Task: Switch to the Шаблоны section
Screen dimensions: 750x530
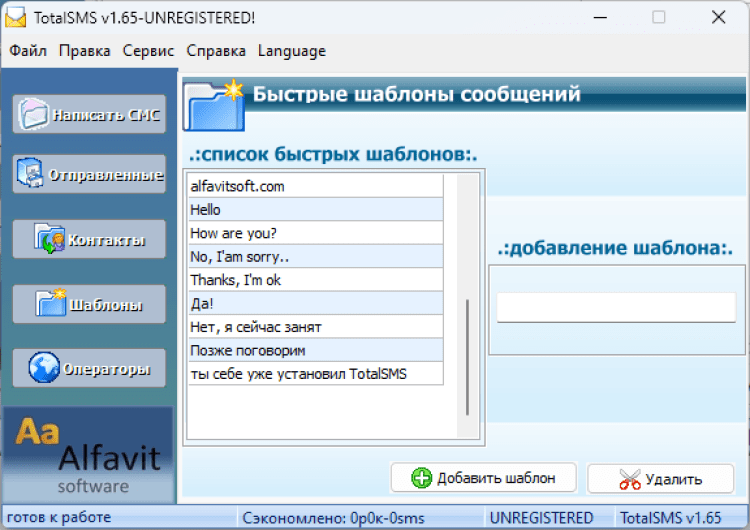Action: point(89,304)
